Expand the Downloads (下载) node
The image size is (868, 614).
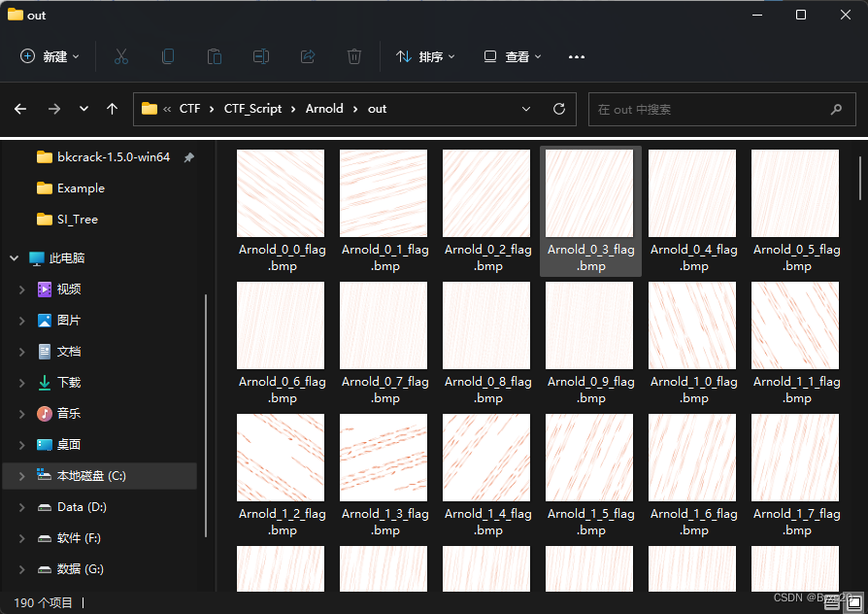click(21, 383)
